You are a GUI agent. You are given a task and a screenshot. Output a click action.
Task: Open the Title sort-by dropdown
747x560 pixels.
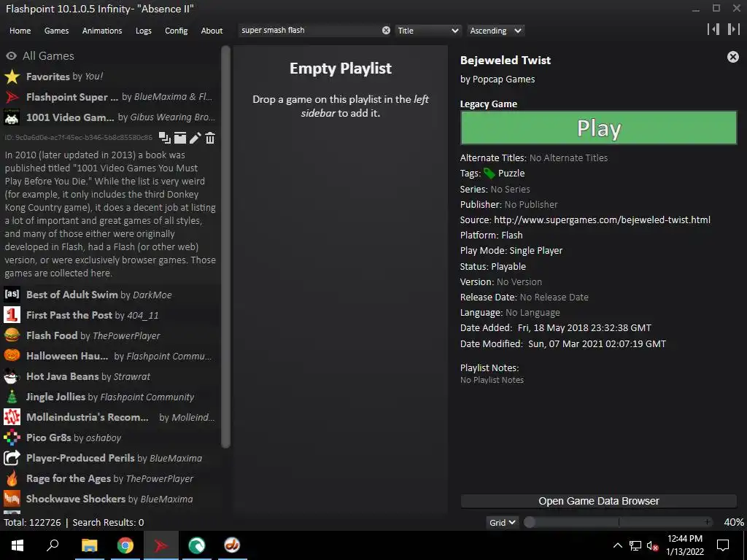point(427,31)
